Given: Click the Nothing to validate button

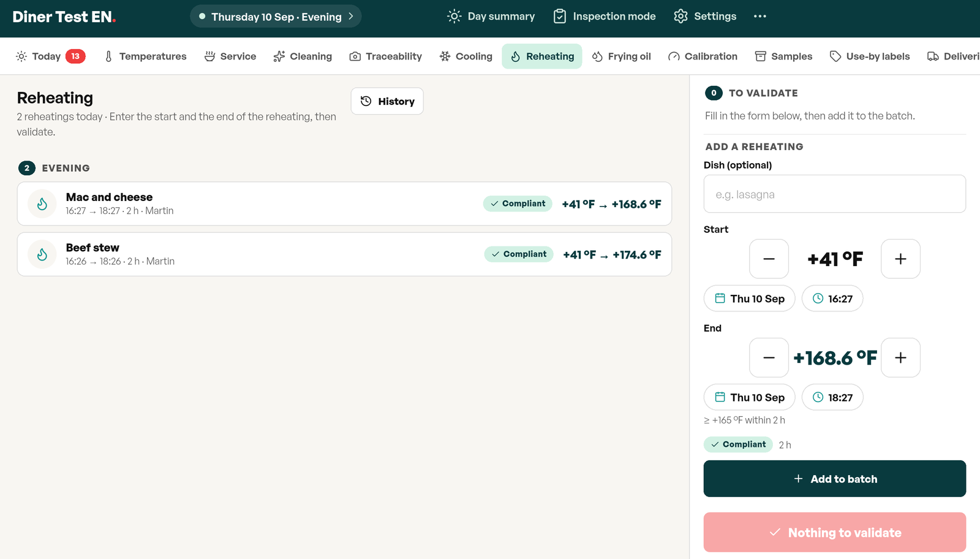Looking at the screenshot, I should pyautogui.click(x=835, y=533).
